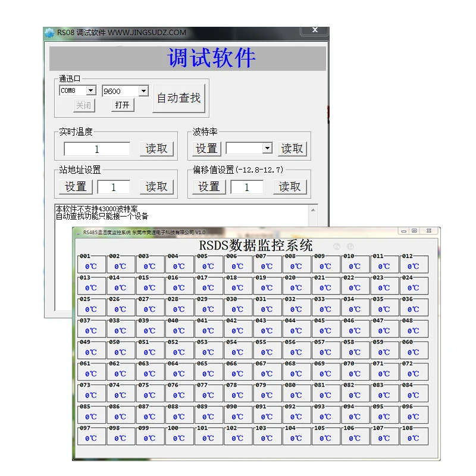The width and height of the screenshot is (476, 476).
Task: Select channel 072 temperature cell
Action: (414, 372)
